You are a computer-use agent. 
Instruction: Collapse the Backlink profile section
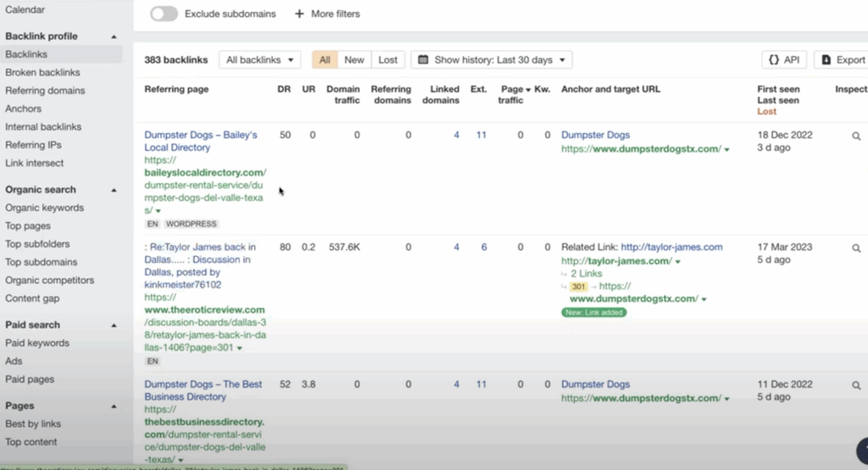click(114, 36)
